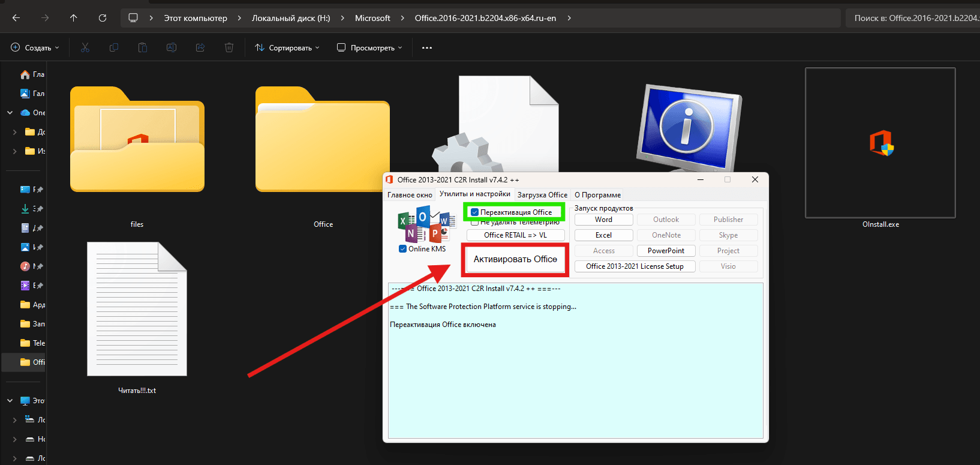
Task: Launch Excel from Запуск продуктов
Action: click(x=603, y=235)
